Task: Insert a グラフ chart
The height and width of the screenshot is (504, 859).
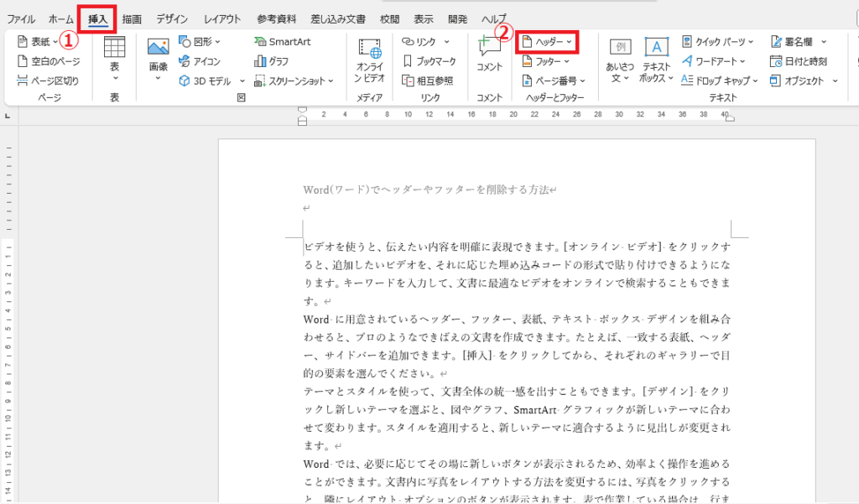Action: [x=272, y=61]
